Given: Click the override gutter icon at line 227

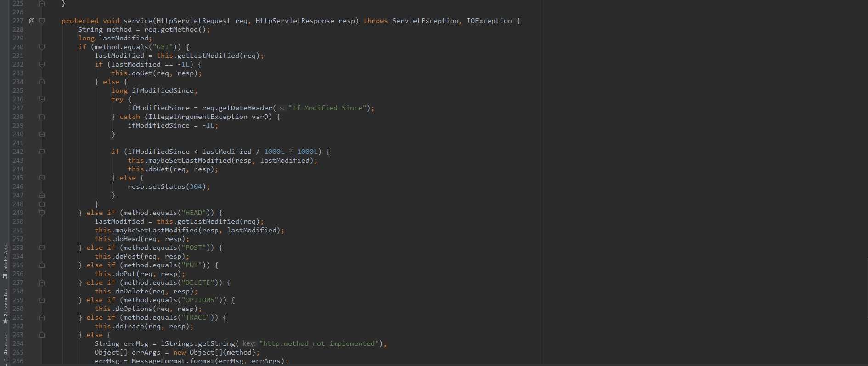Looking at the screenshot, I should [32, 21].
